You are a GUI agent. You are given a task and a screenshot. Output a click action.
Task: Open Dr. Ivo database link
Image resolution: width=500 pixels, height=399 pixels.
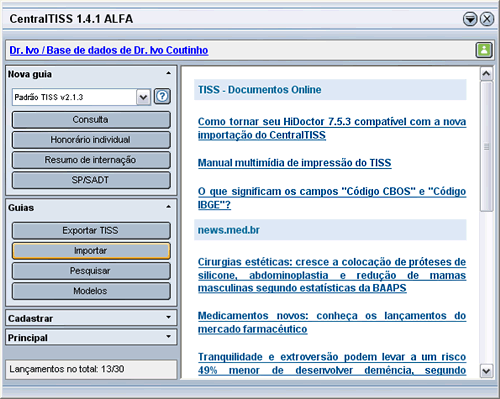point(109,50)
